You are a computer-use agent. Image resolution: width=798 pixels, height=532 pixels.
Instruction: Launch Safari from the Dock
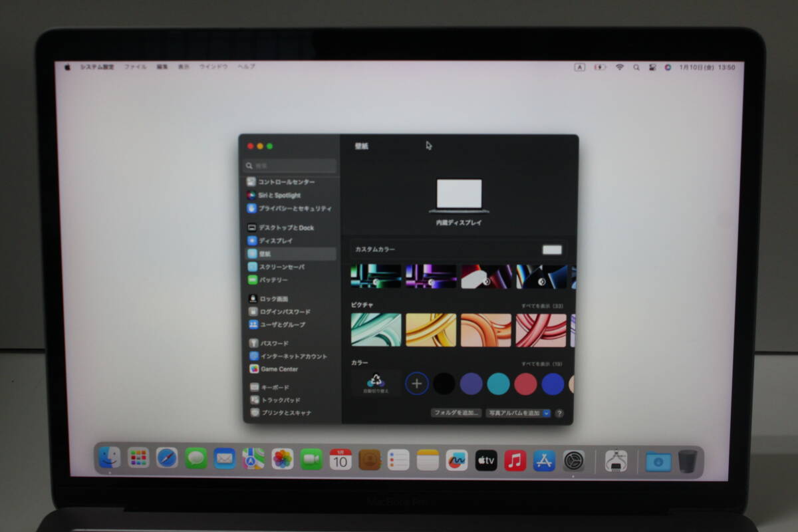(x=167, y=458)
